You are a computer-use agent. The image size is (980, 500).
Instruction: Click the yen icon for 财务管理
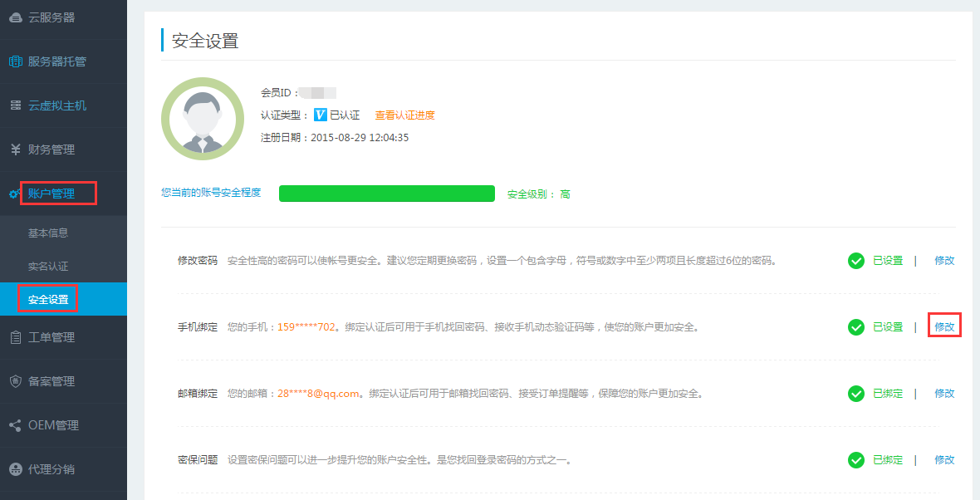click(x=15, y=150)
